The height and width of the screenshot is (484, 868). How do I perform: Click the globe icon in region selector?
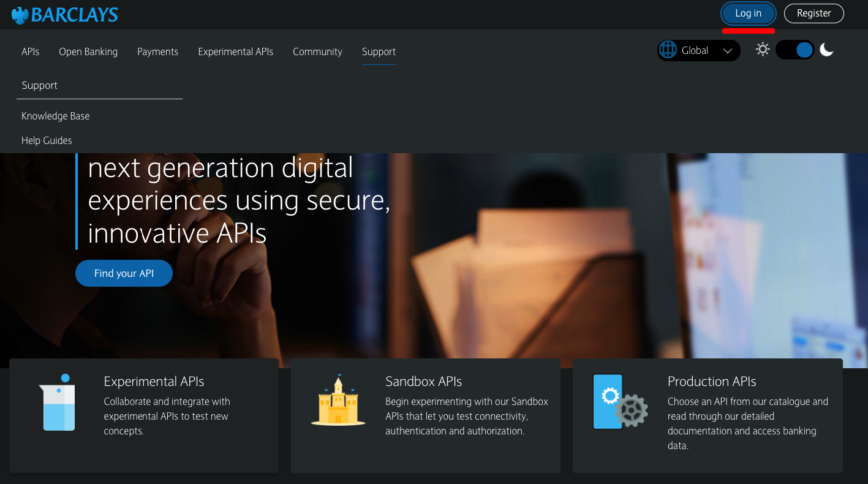668,50
